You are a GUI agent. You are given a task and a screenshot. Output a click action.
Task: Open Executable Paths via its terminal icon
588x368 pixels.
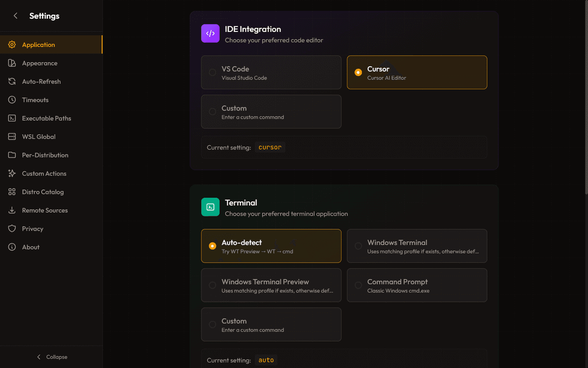[x=12, y=118]
